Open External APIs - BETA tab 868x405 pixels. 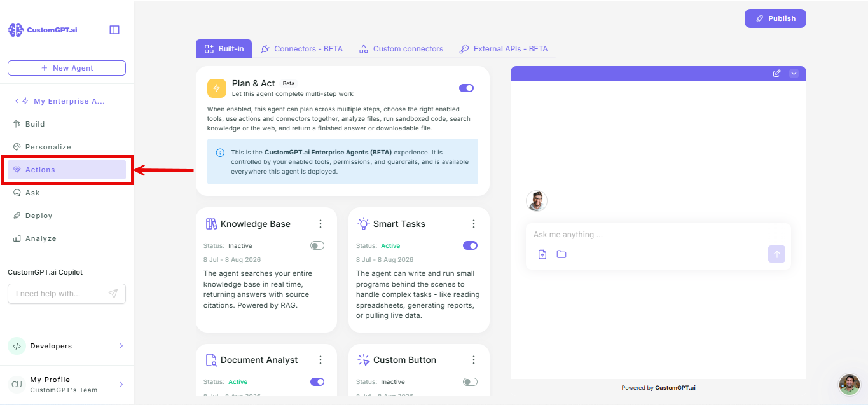click(504, 48)
